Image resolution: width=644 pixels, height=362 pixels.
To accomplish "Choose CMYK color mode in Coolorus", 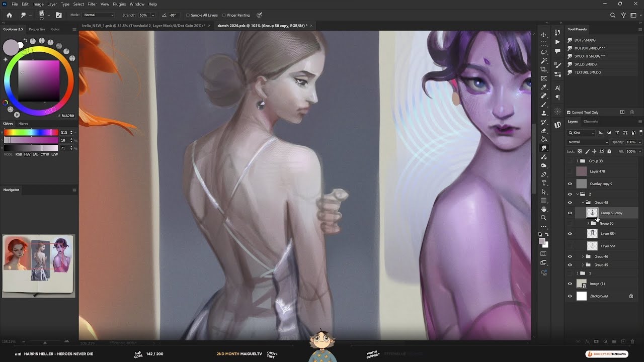I will coord(44,154).
